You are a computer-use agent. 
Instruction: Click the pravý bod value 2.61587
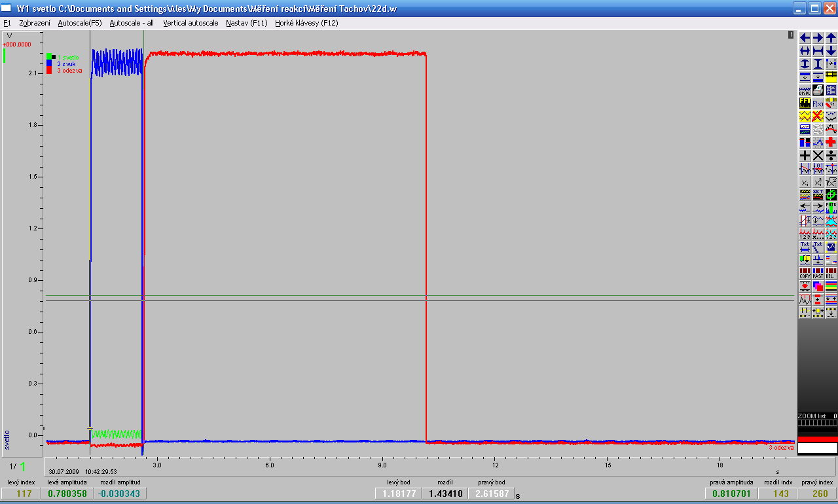pyautogui.click(x=492, y=494)
